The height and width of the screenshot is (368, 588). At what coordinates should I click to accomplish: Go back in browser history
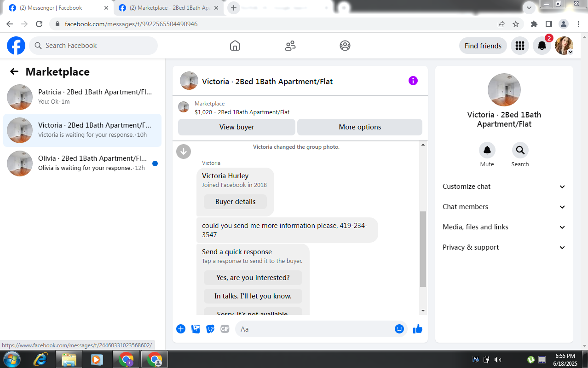(10, 24)
